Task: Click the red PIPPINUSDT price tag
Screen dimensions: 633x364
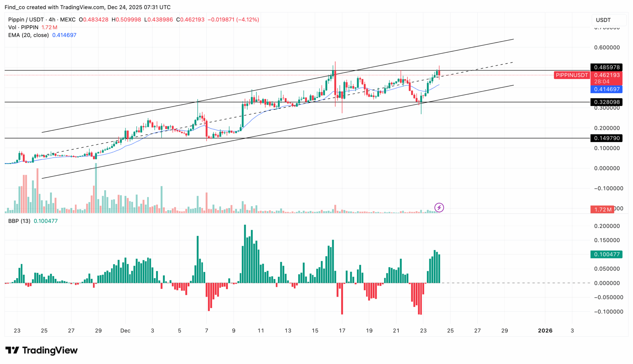Action: tap(571, 75)
